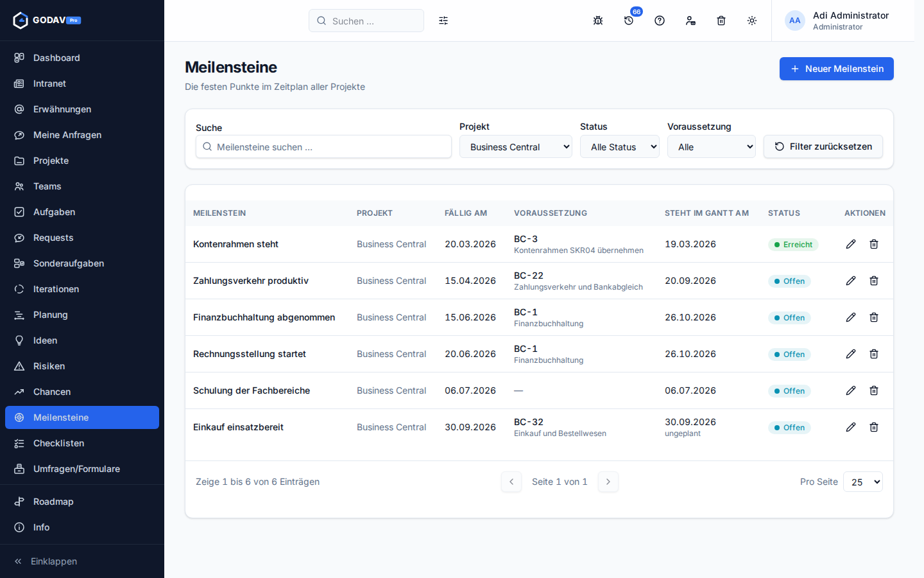The width and height of the screenshot is (924, 578).
Task: Edit the Finanzbuchhaltung abgenommen milestone
Action: click(x=851, y=317)
